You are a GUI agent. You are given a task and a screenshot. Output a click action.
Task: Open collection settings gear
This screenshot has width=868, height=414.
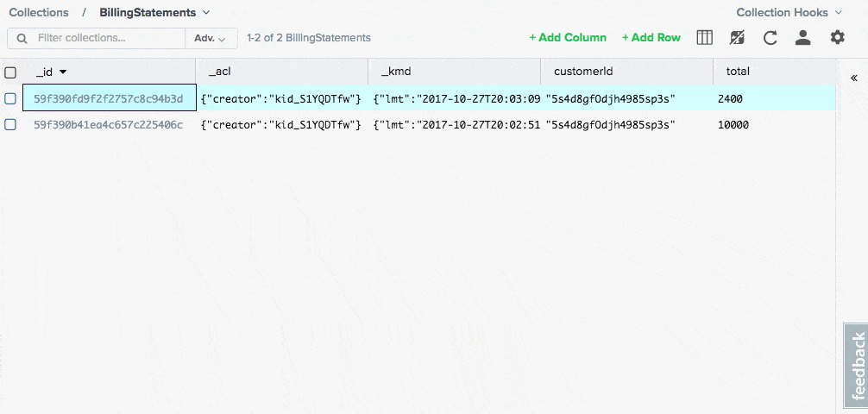[x=837, y=38]
